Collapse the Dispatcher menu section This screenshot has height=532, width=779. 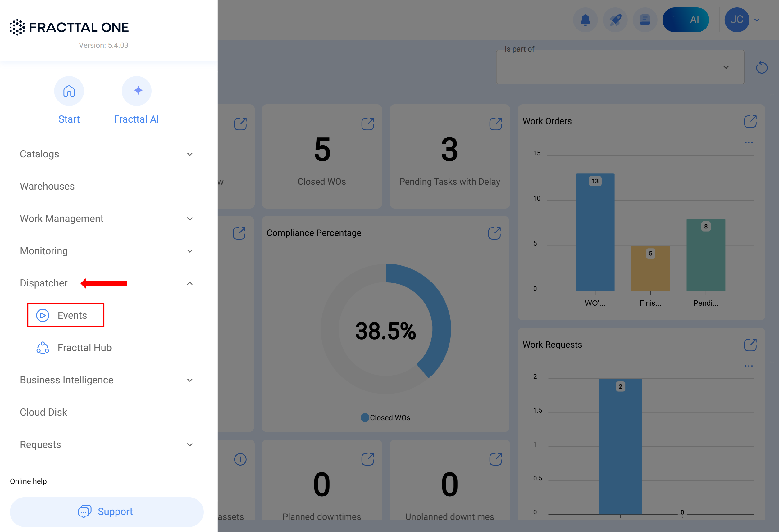click(190, 283)
